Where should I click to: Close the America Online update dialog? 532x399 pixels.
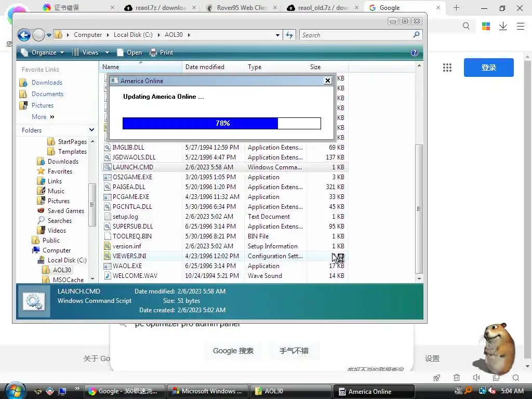tap(327, 81)
